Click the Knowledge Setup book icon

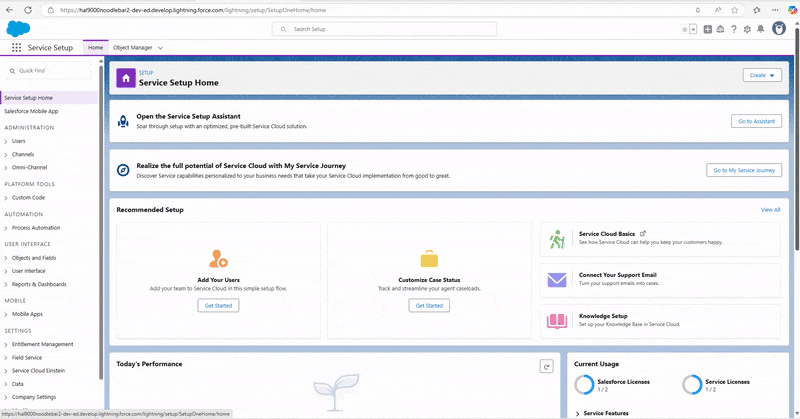point(557,321)
